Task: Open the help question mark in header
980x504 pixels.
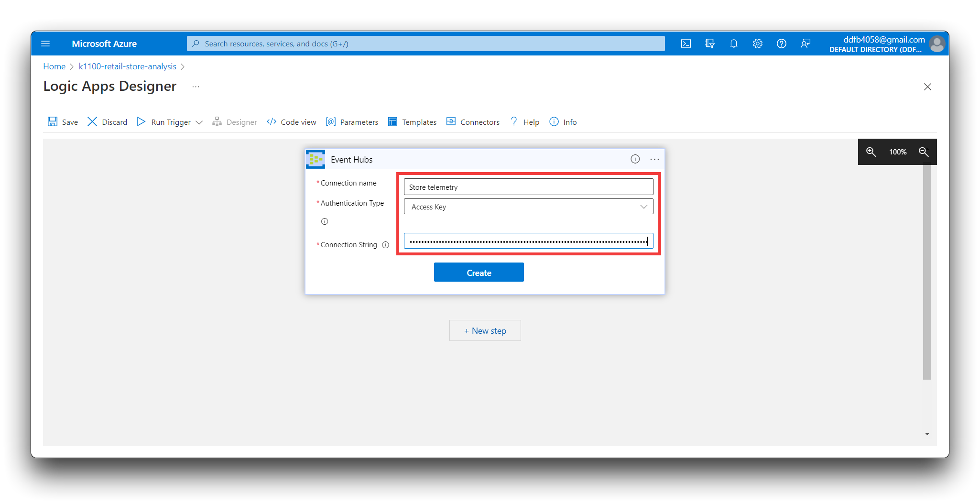Action: point(781,44)
